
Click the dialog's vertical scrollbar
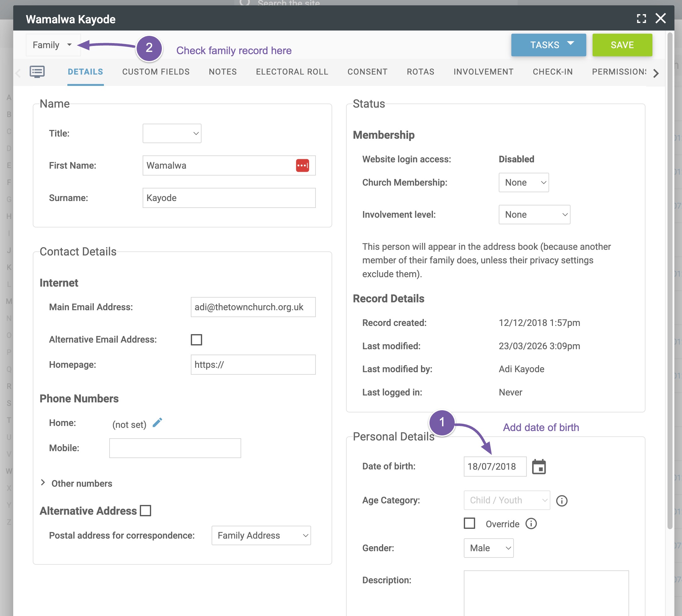click(669, 281)
